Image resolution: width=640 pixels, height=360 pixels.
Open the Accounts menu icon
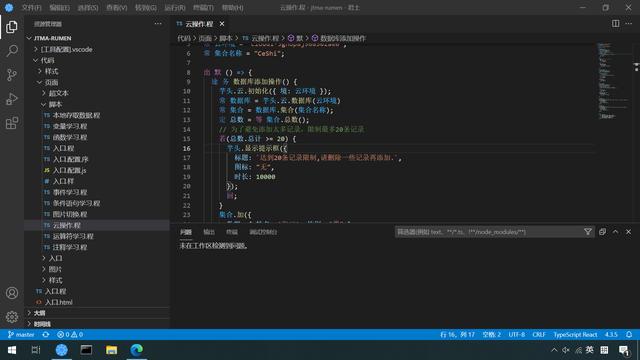(12, 293)
